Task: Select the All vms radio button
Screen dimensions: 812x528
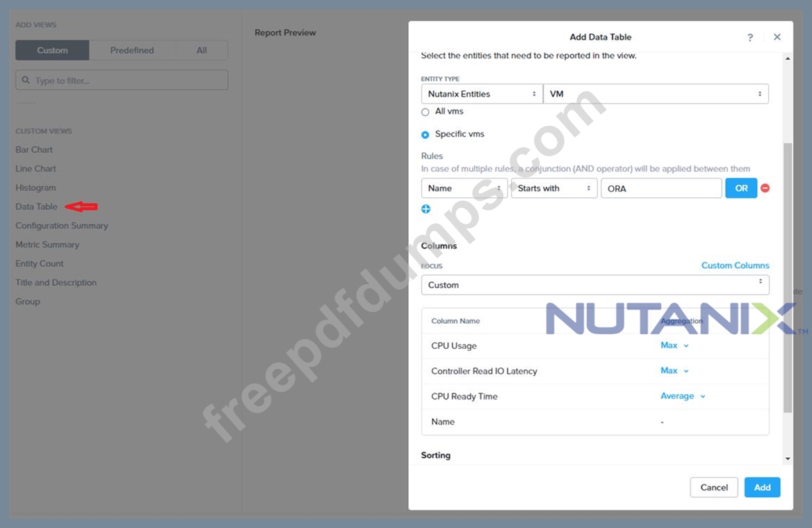Action: pos(425,112)
